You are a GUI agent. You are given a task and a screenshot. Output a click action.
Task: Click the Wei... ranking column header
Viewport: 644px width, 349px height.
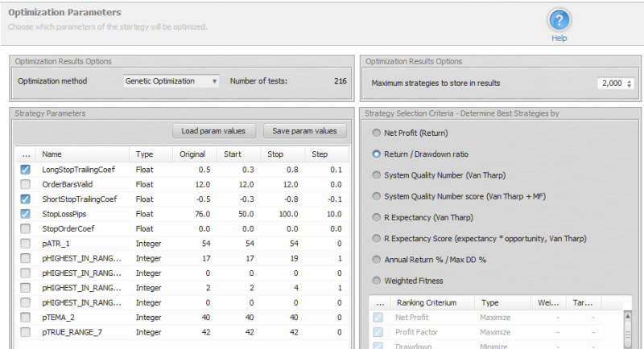pos(548,302)
